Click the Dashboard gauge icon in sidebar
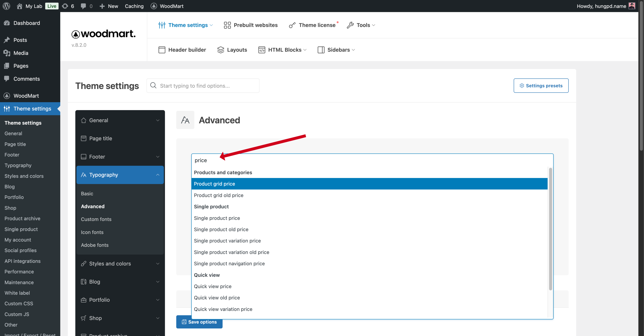Image resolution: width=644 pixels, height=336 pixels. click(x=7, y=23)
